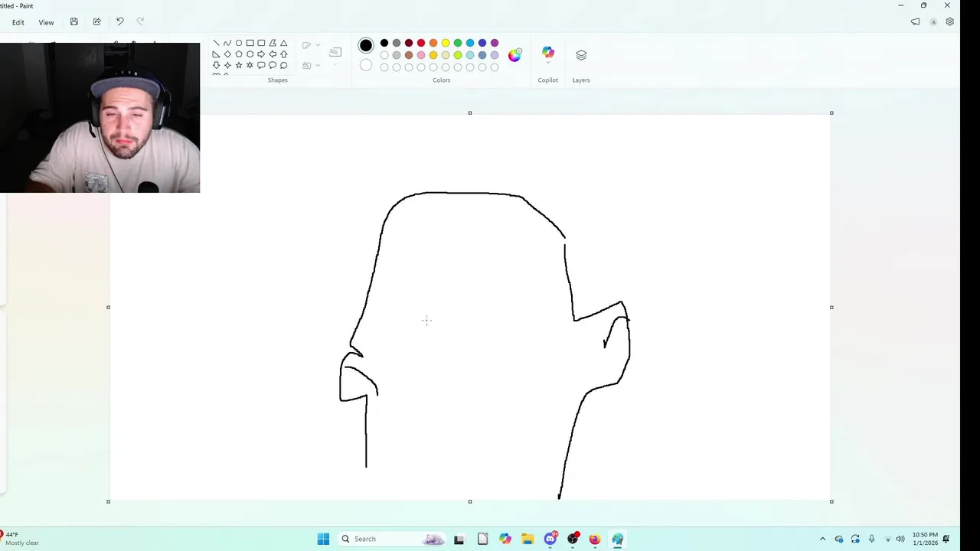Image resolution: width=980 pixels, height=551 pixels.
Task: Select the Five-point star shape
Action: click(239, 65)
